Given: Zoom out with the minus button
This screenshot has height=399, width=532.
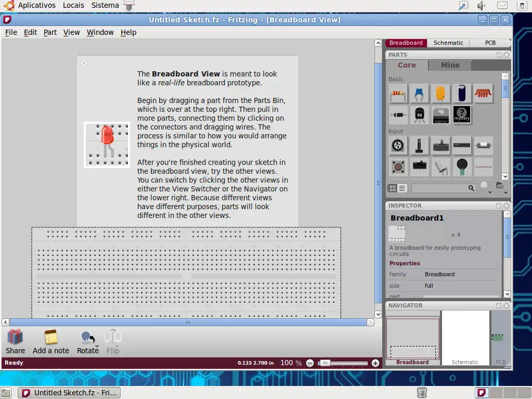Looking at the screenshot, I should (x=310, y=363).
